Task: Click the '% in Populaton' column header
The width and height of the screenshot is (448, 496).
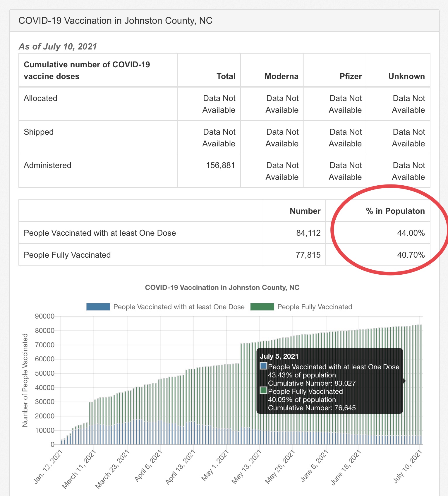Action: pyautogui.click(x=395, y=211)
